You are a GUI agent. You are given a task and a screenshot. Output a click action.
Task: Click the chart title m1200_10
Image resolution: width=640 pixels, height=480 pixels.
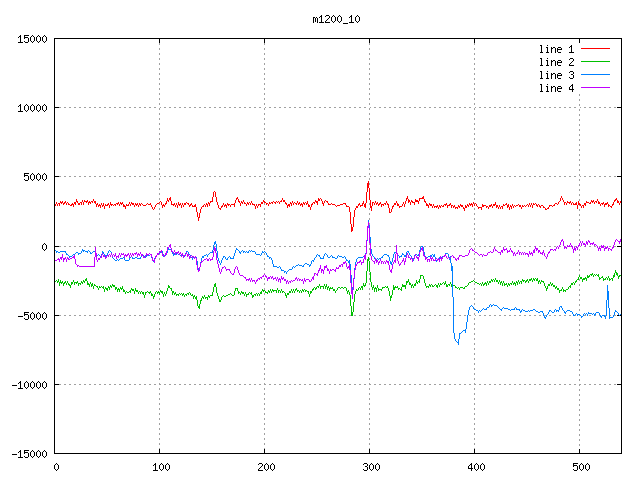tap(337, 19)
